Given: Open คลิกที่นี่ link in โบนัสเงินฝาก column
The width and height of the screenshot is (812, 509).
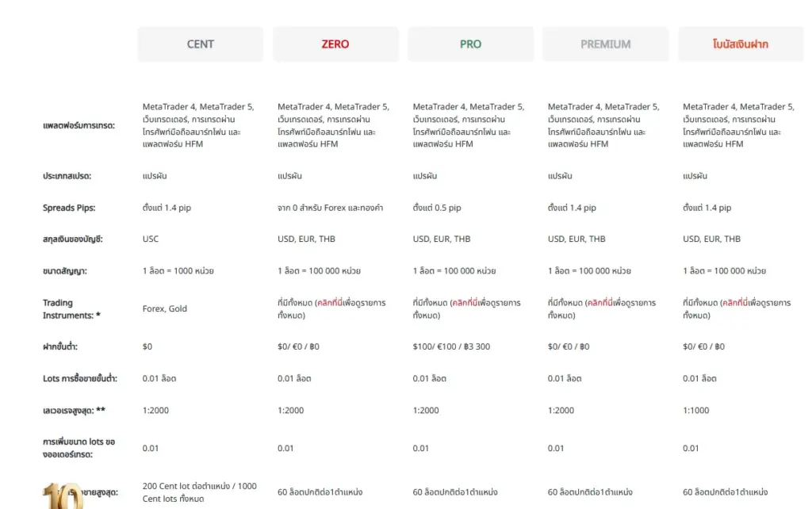Looking at the screenshot, I should (737, 303).
